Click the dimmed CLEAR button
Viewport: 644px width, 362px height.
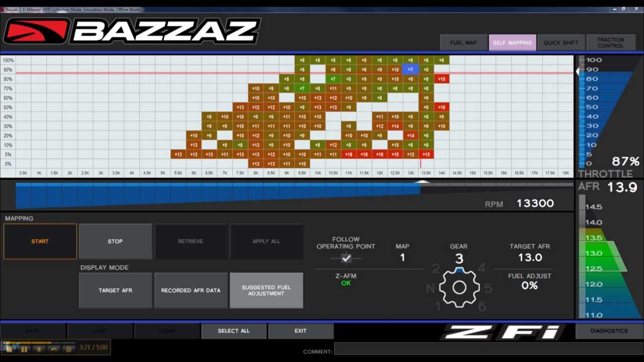167,331
